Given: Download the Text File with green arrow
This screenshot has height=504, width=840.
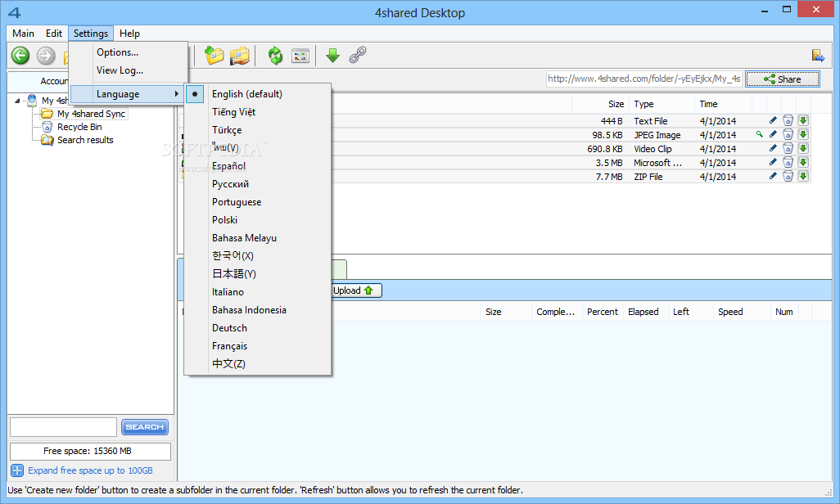Looking at the screenshot, I should (x=803, y=120).
